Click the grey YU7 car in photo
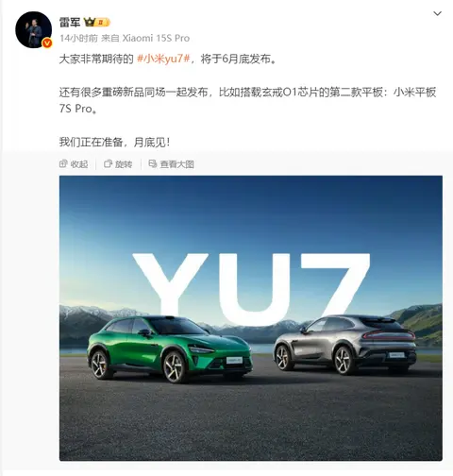This screenshot has width=453, height=476. 345,344
